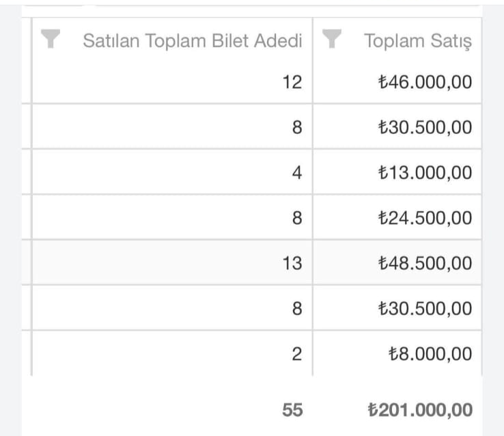Image resolution: width=504 pixels, height=436 pixels.
Task: Select the ticket count cell showing 12
Action: tap(172, 82)
